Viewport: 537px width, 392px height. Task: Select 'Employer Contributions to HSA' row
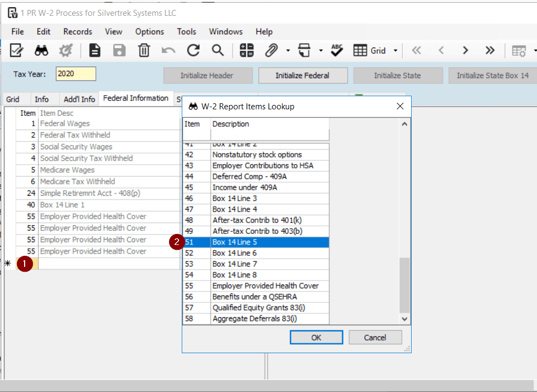pos(256,166)
